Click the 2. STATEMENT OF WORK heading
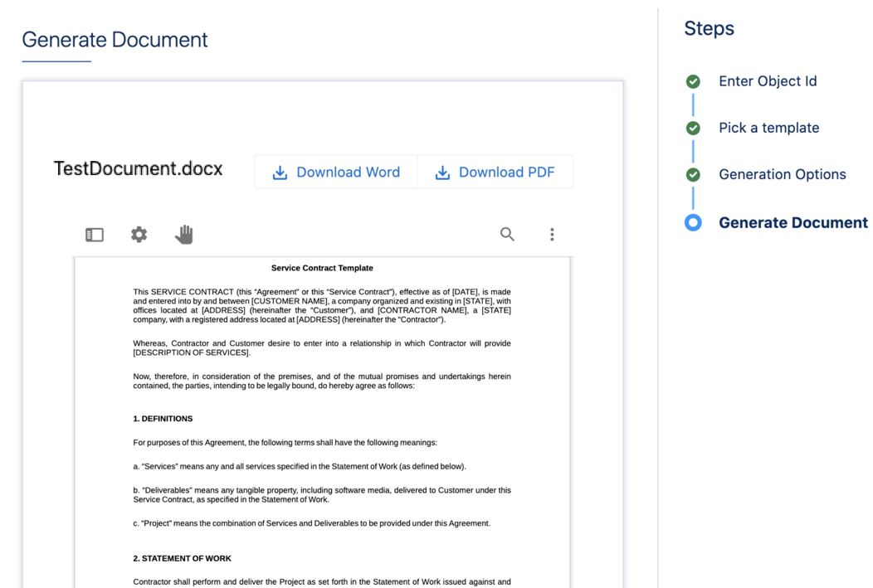The height and width of the screenshot is (588, 873). 182,558
